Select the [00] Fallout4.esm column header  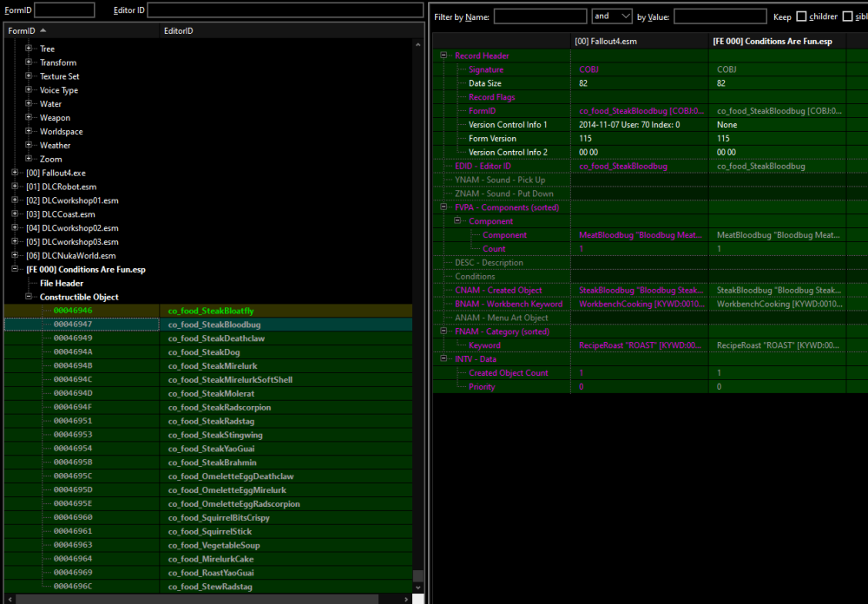coord(640,41)
